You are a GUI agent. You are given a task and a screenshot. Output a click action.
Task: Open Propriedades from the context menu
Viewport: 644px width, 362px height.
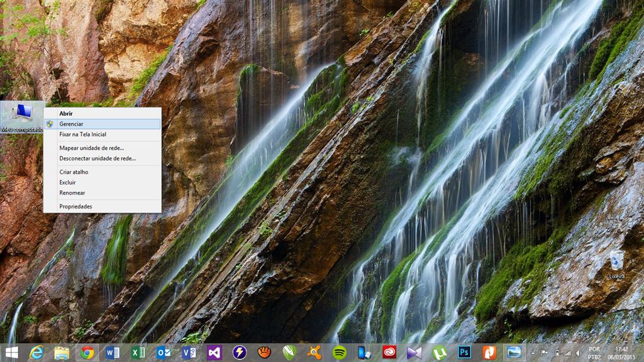pos(103,206)
